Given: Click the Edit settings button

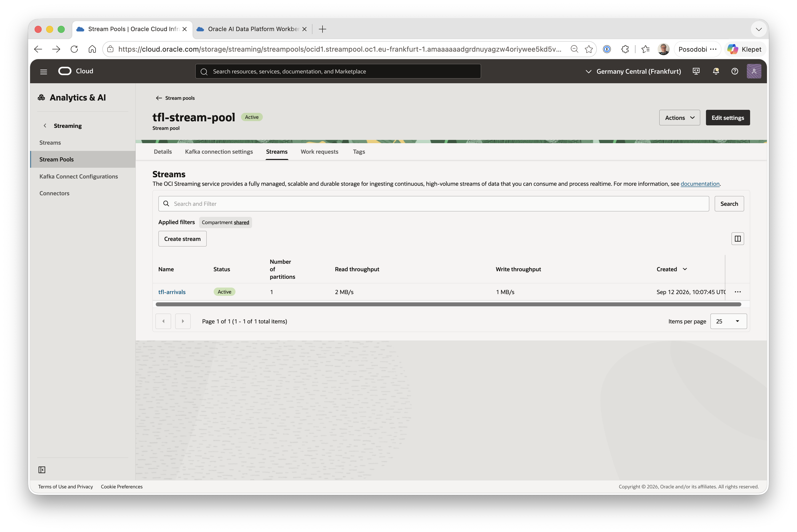Looking at the screenshot, I should 728,117.
